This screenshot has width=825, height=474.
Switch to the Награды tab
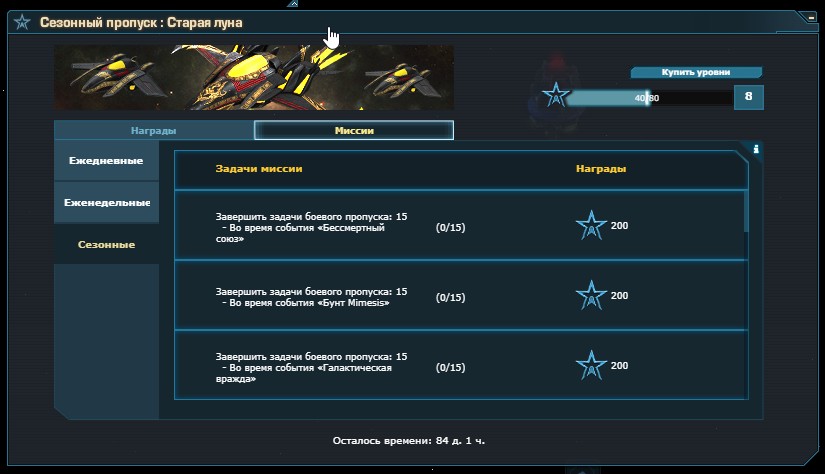154,130
